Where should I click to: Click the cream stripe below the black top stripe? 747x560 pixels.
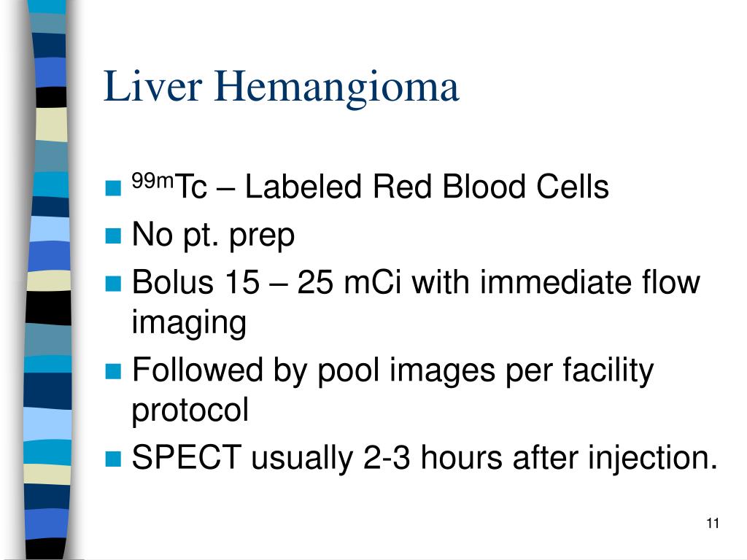[x=51, y=124]
